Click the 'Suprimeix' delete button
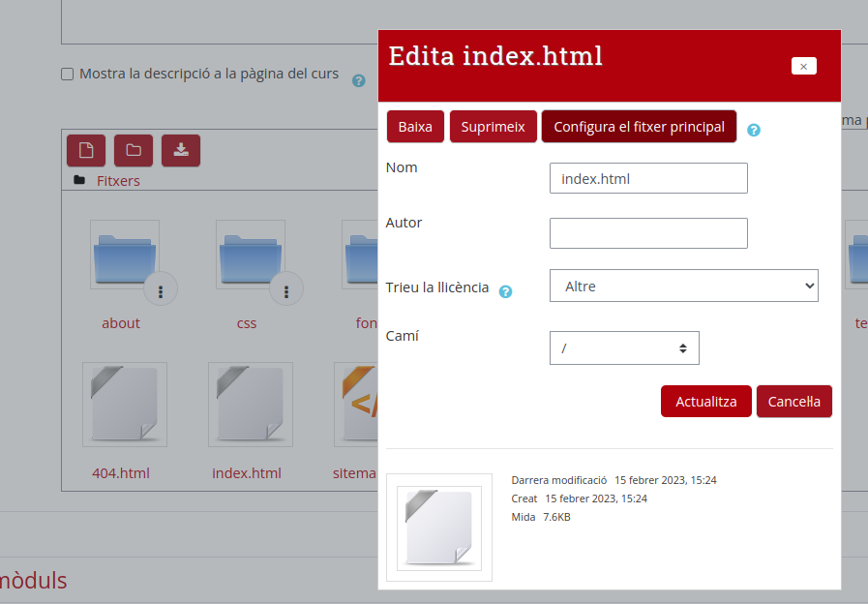The width and height of the screenshot is (868, 604). coord(493,127)
